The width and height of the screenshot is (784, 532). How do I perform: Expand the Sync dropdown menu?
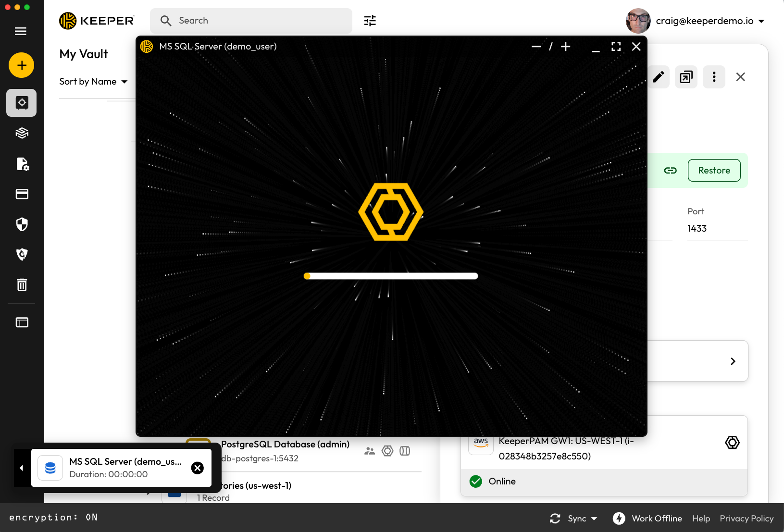pyautogui.click(x=574, y=519)
